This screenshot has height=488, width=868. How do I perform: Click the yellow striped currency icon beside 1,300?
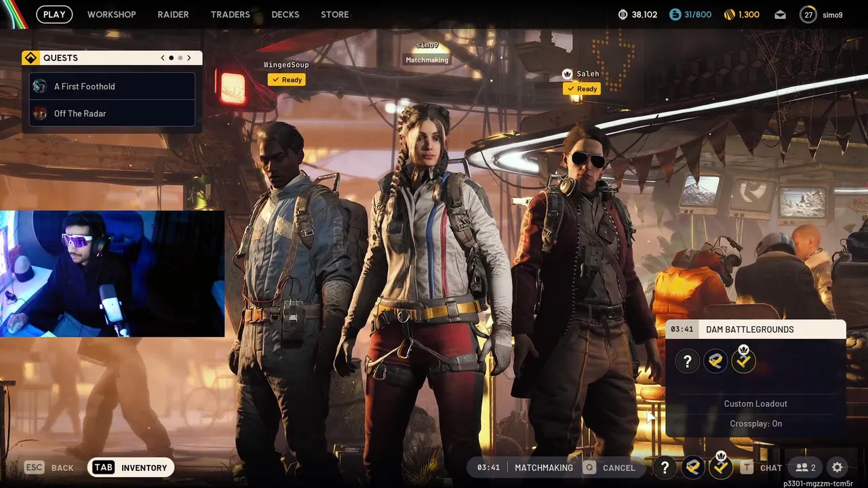[x=730, y=14]
